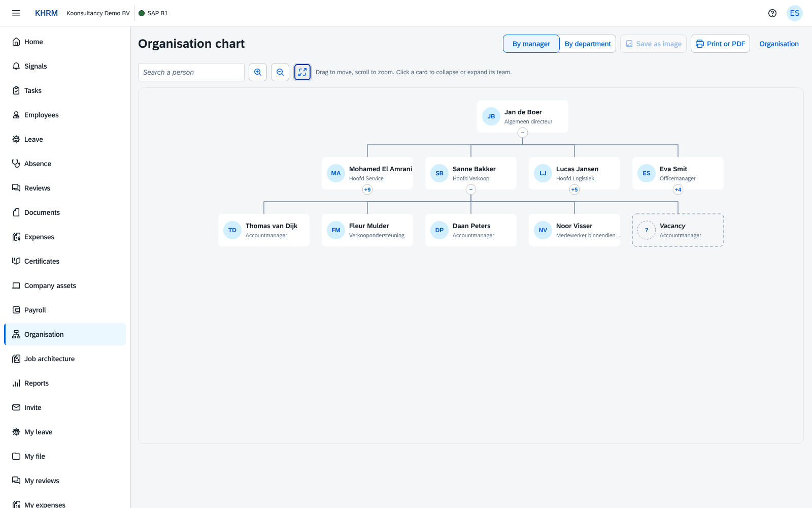Expand Lucas Jansen's +5 team
The height and width of the screenshot is (508, 812).
point(574,189)
